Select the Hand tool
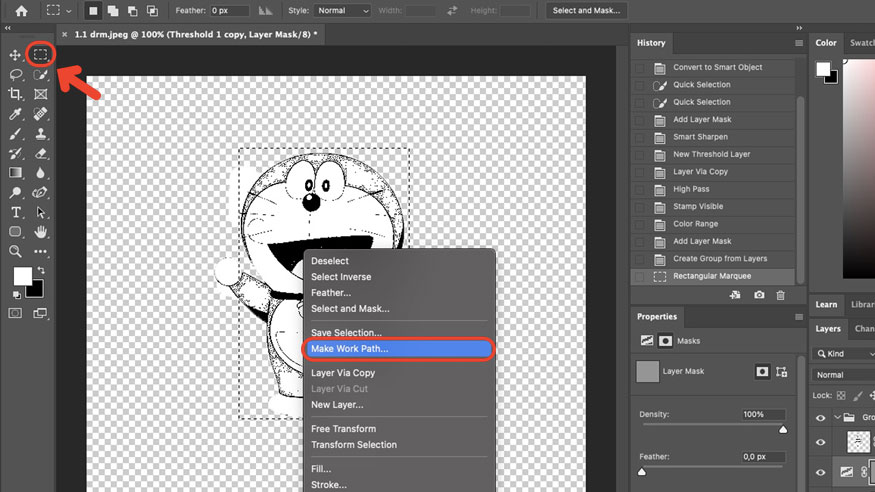875x492 pixels. (41, 232)
